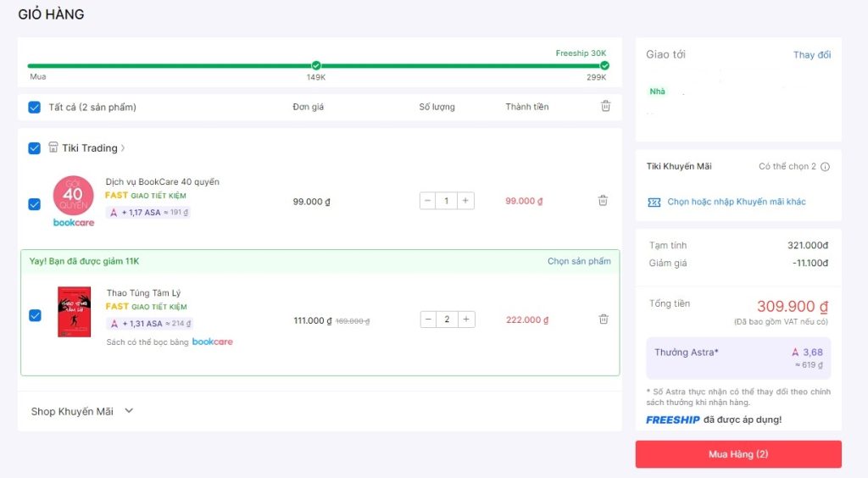Click the Tạm tính 321.000đ value

808,245
